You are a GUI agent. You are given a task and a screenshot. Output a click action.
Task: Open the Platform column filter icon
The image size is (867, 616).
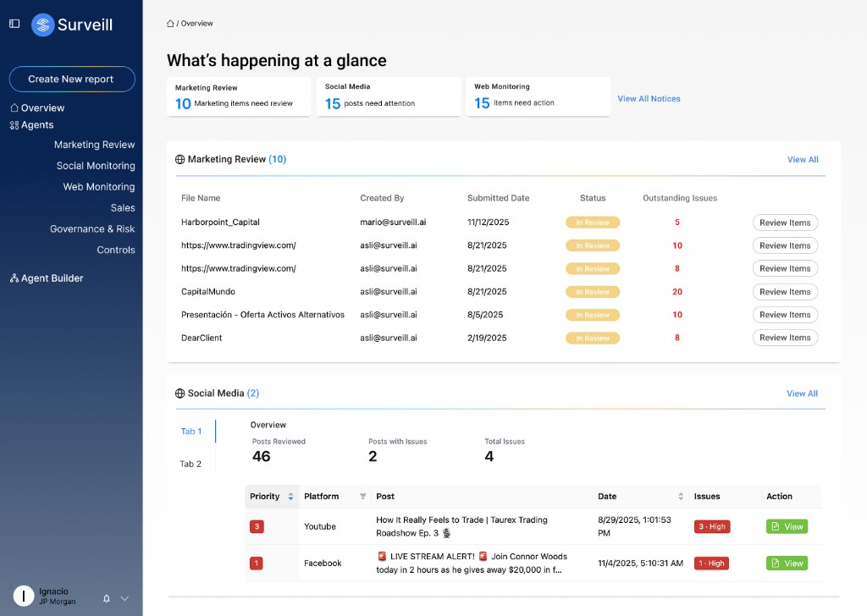[362, 496]
